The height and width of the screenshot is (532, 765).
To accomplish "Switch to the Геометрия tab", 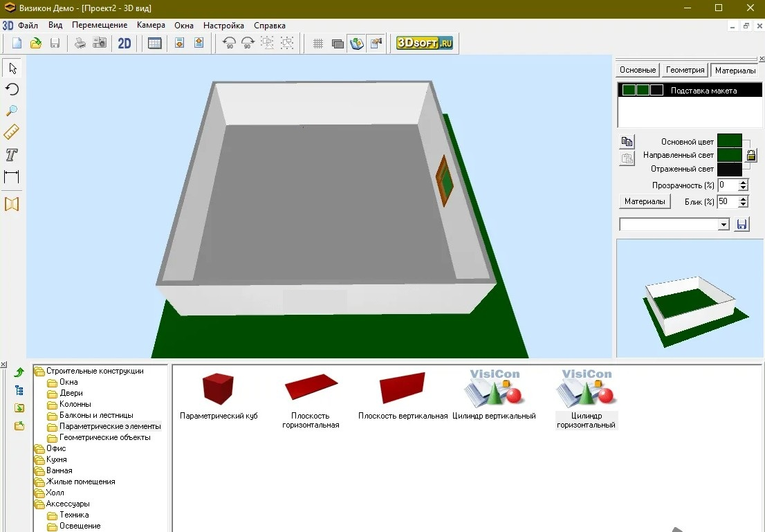I will click(x=685, y=71).
